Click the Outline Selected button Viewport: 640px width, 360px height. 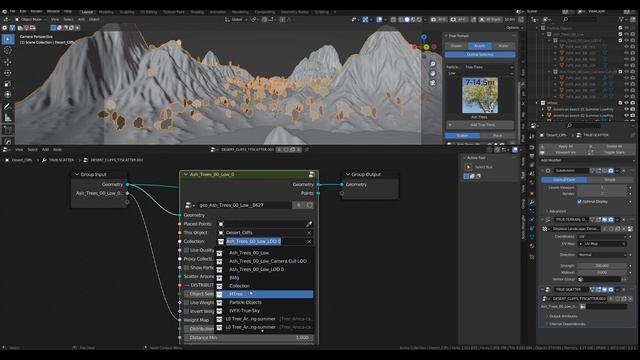tap(480, 54)
